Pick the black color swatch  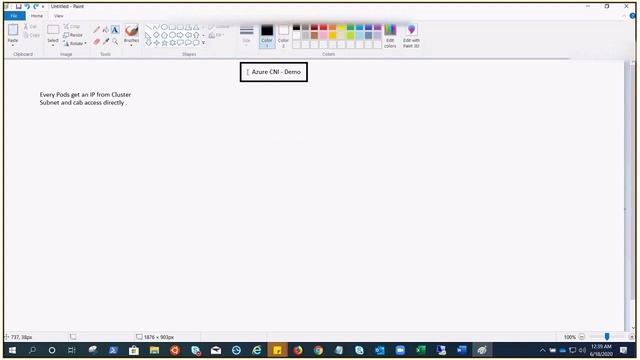click(296, 27)
